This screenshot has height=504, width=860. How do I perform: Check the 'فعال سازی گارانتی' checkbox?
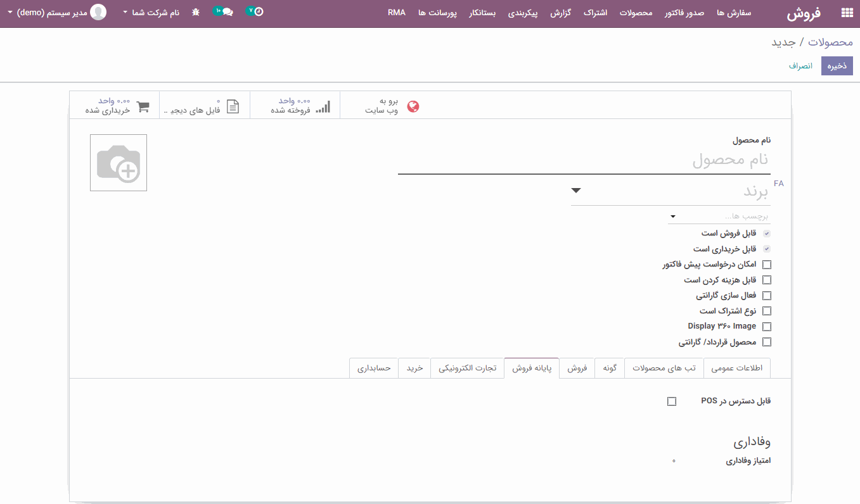(x=767, y=296)
